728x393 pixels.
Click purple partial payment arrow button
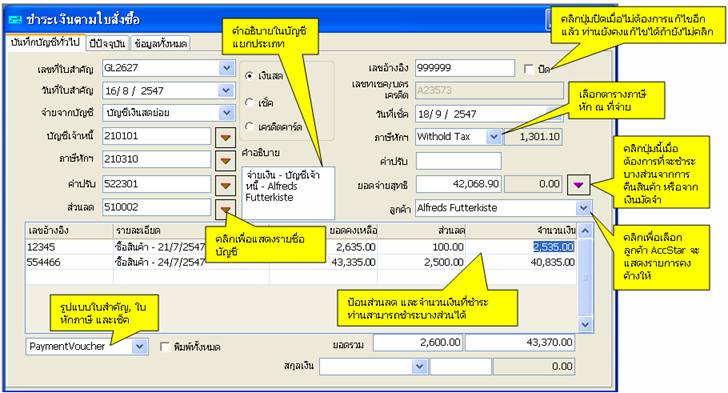coord(578,184)
